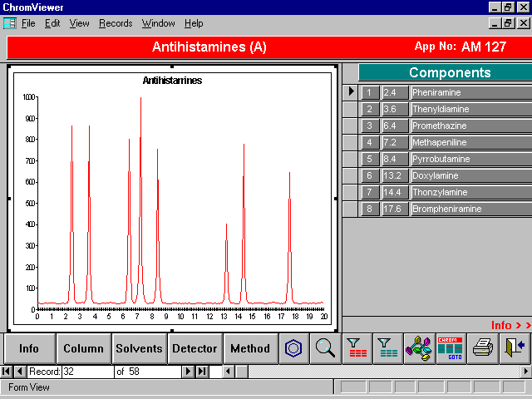The image size is (532, 399).
Task: Open the Records menu
Action: click(116, 23)
